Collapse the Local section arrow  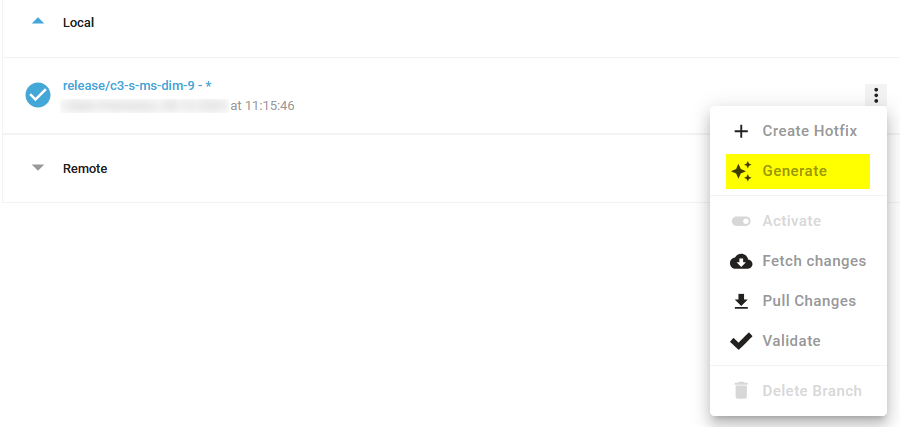[38, 22]
